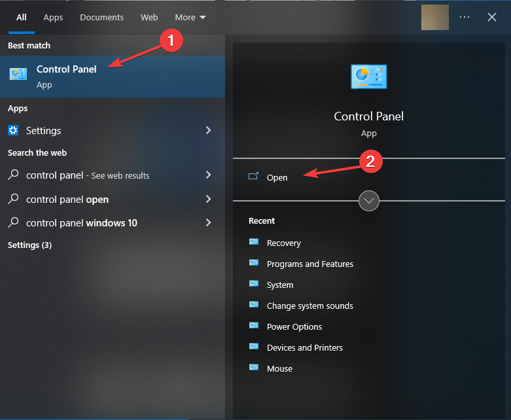Close the search panel with the X
Viewport: 511px width, 420px height.
click(492, 17)
